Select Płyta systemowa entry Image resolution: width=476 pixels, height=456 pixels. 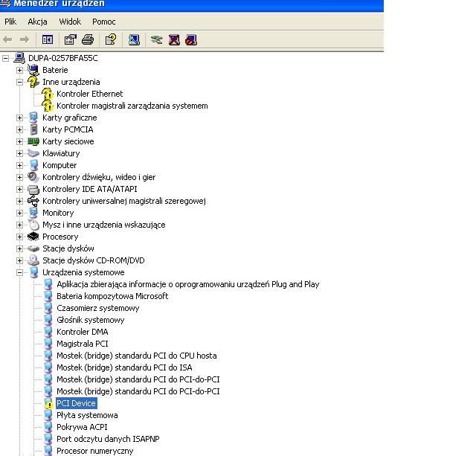[x=88, y=415]
